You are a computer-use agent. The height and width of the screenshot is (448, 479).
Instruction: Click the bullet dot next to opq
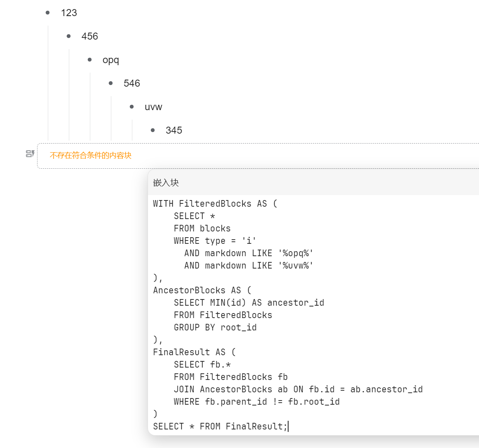pos(90,60)
